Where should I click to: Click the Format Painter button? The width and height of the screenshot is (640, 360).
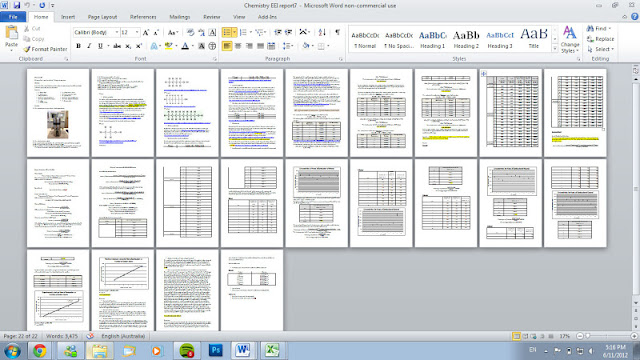coord(45,49)
